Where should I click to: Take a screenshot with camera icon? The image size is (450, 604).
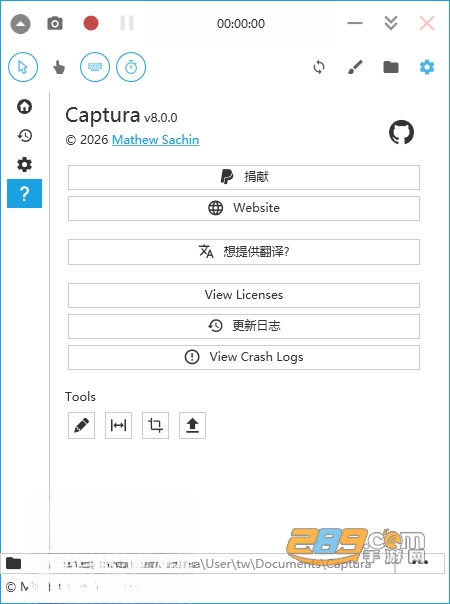55,23
